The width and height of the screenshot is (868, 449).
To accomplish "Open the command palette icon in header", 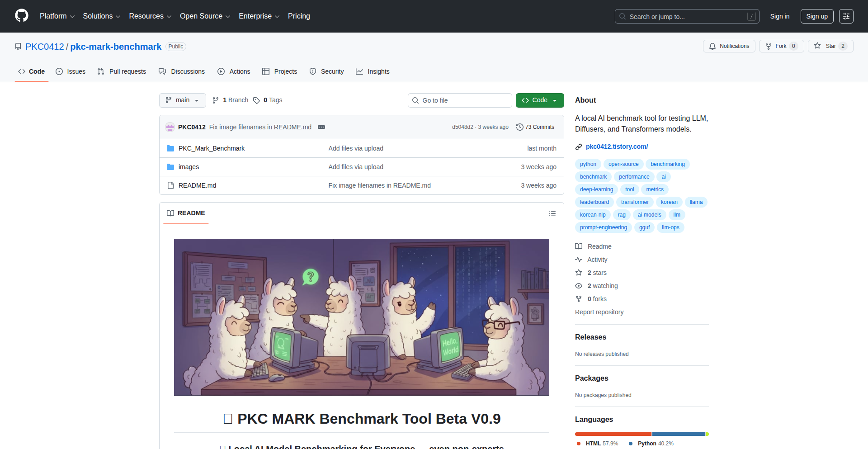I will 846,16.
